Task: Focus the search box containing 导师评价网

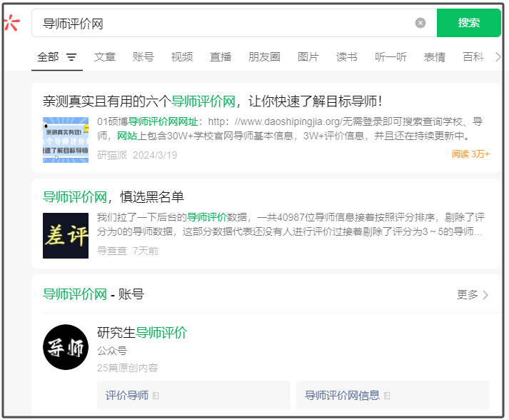Action: [x=233, y=23]
